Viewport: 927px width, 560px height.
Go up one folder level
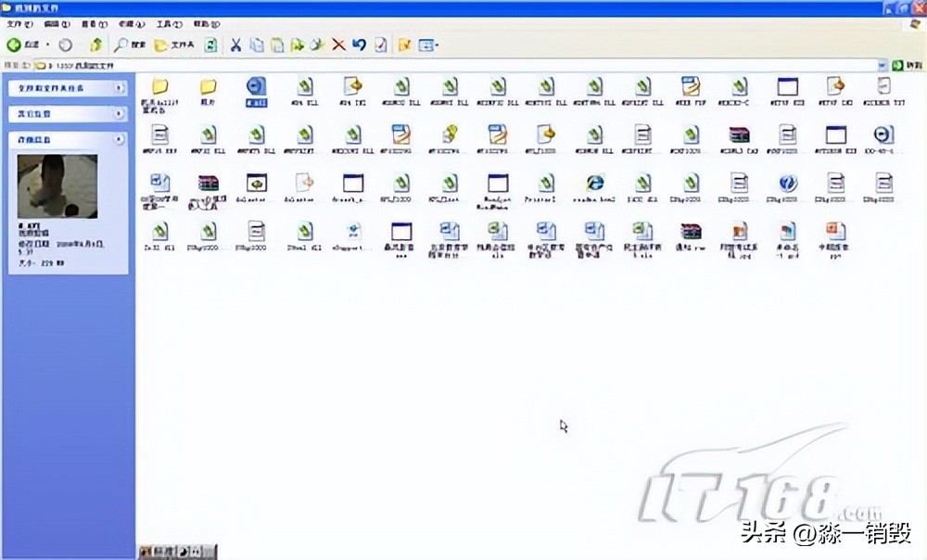95,45
